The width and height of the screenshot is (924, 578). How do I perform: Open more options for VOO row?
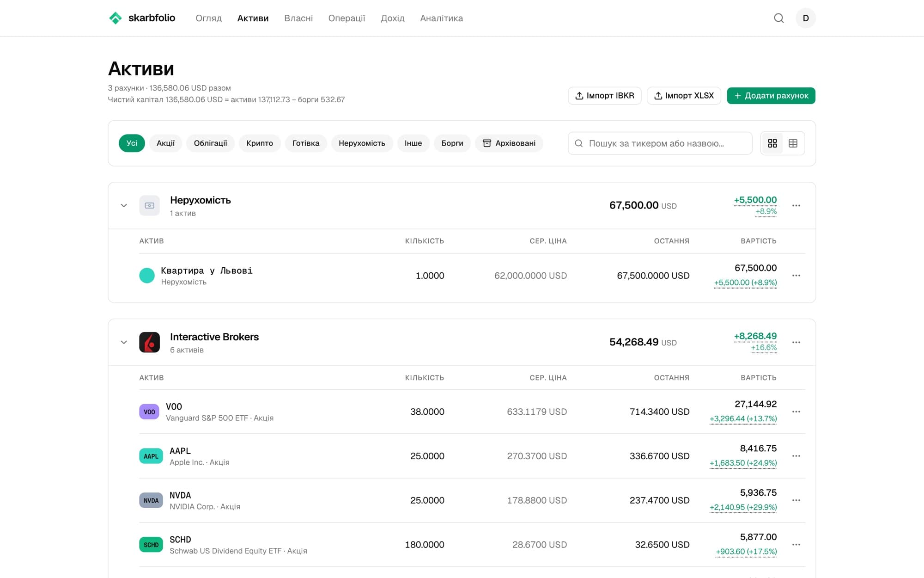pos(796,412)
